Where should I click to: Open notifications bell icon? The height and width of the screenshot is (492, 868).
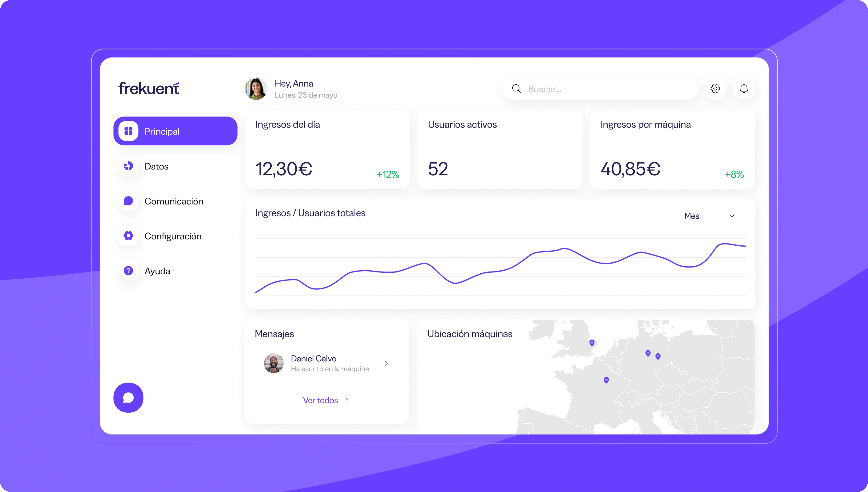tap(744, 89)
